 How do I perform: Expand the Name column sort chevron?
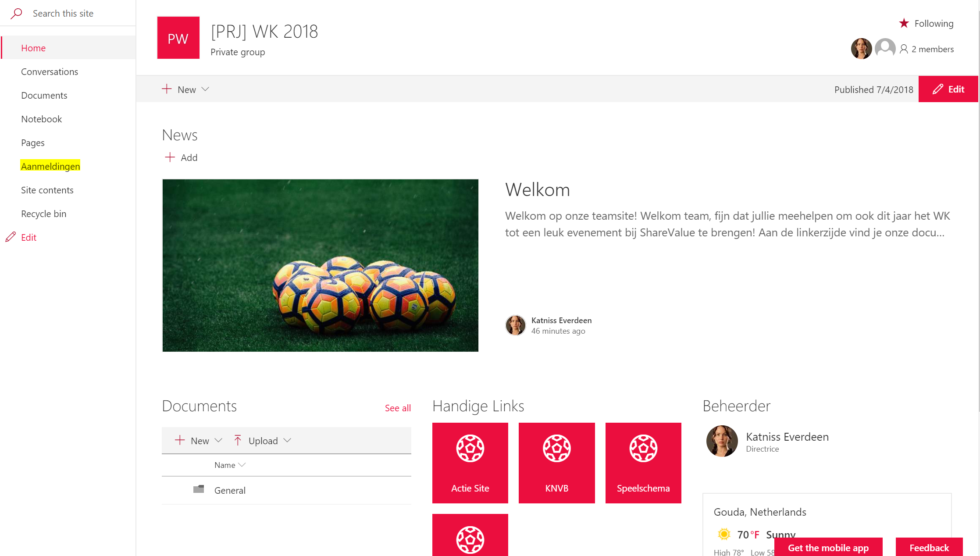[242, 465]
